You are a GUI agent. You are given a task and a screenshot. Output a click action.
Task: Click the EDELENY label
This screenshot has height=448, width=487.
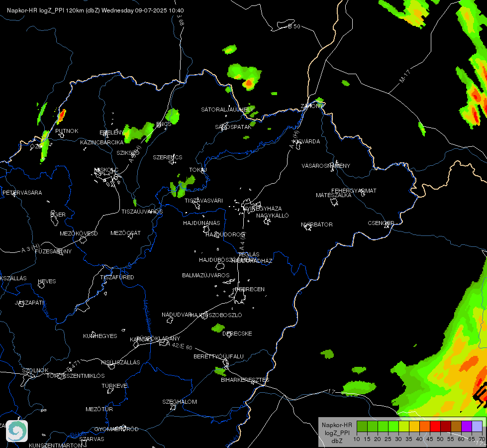(x=112, y=132)
